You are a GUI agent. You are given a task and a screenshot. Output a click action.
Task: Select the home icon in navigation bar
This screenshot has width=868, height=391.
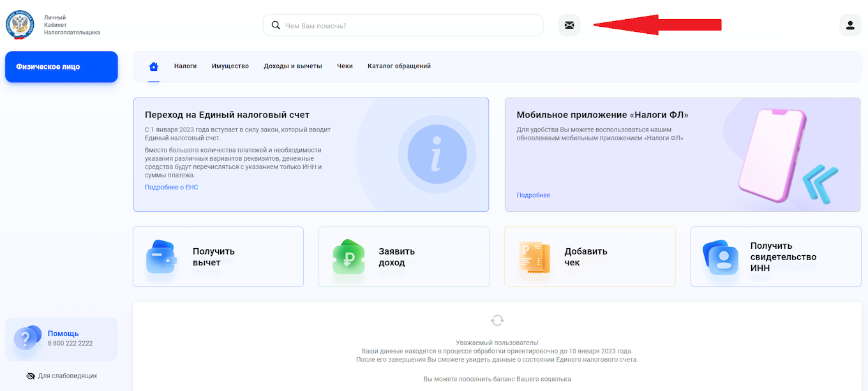[153, 65]
